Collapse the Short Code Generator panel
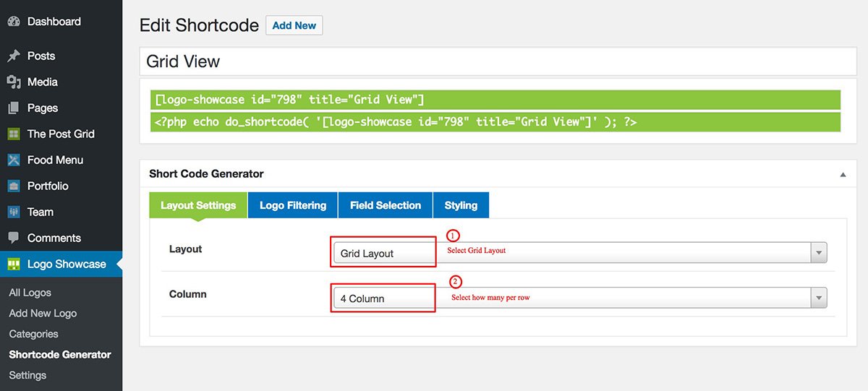This screenshot has height=391, width=868. [843, 174]
